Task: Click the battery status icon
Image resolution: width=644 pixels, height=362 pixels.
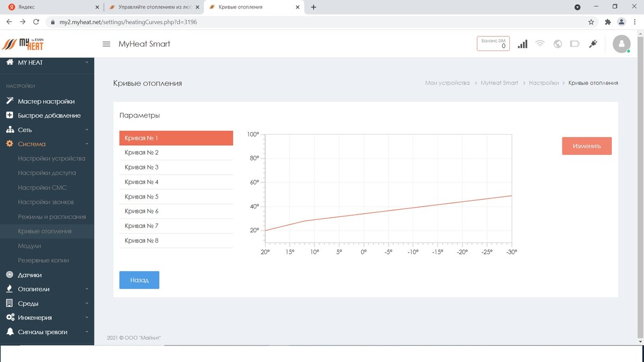Action: tap(575, 44)
